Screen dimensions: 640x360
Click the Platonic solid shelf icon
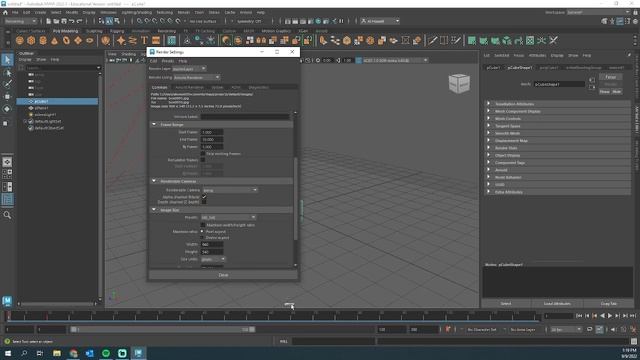tap(105, 40)
